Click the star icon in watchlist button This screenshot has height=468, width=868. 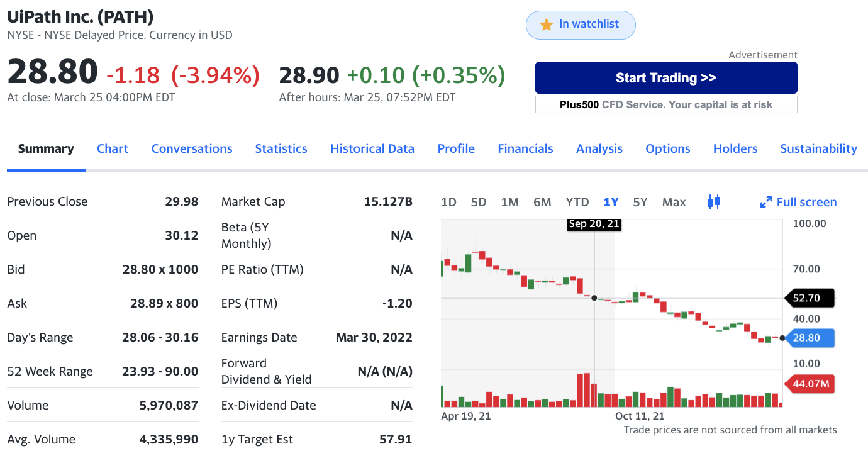(x=546, y=25)
